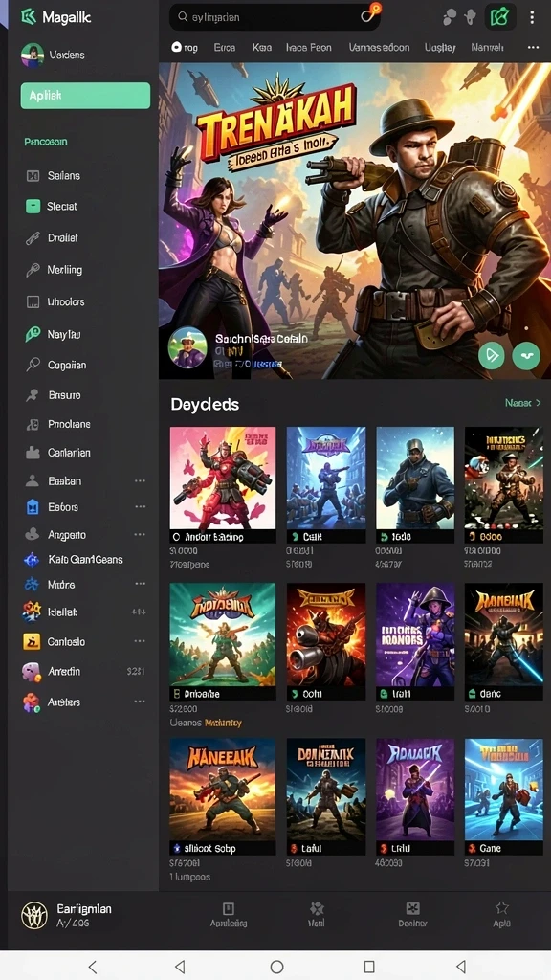
Task: Open the Dnineate game card
Action: [x=222, y=641]
